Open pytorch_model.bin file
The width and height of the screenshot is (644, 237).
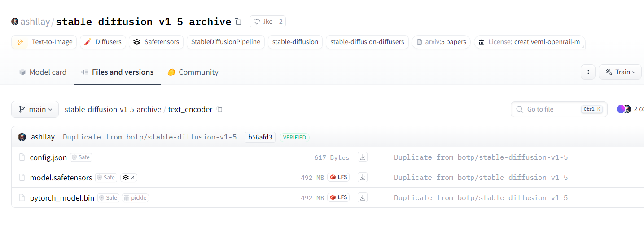click(62, 198)
